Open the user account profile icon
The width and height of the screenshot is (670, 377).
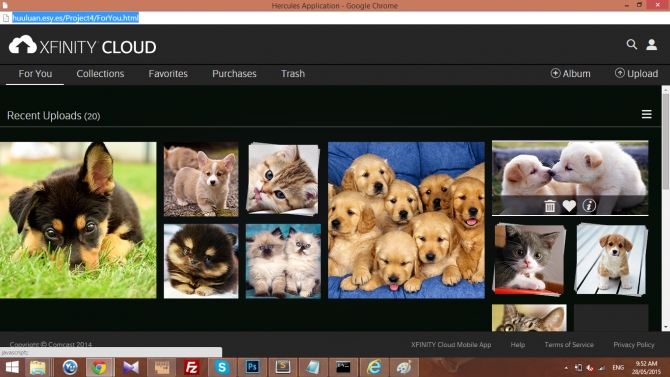coord(651,44)
